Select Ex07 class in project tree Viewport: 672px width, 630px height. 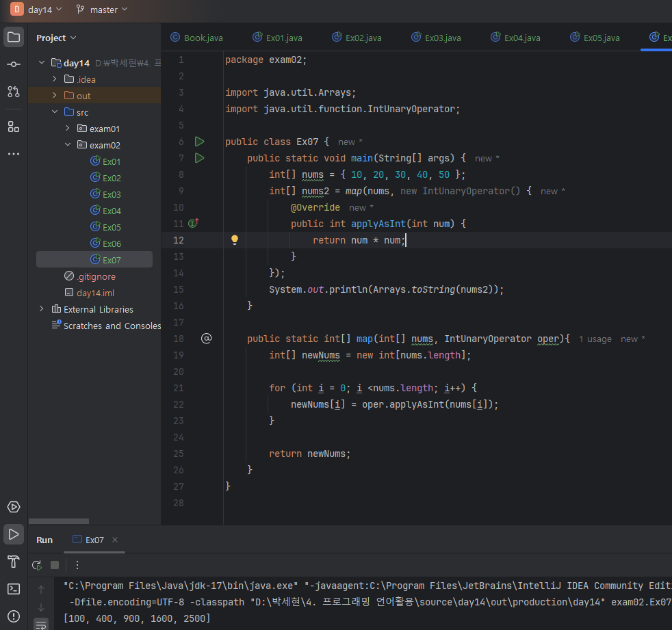[x=94, y=260]
